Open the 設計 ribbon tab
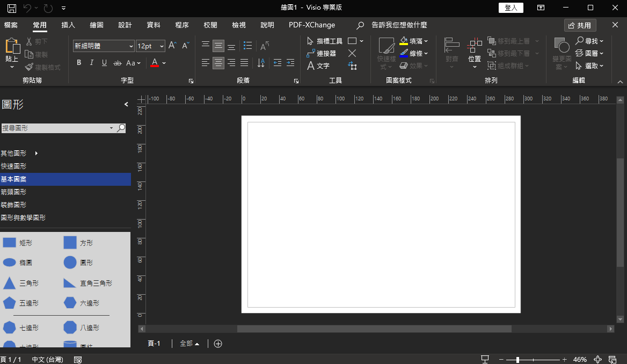Viewport: 627px width, 364px height. [x=125, y=25]
